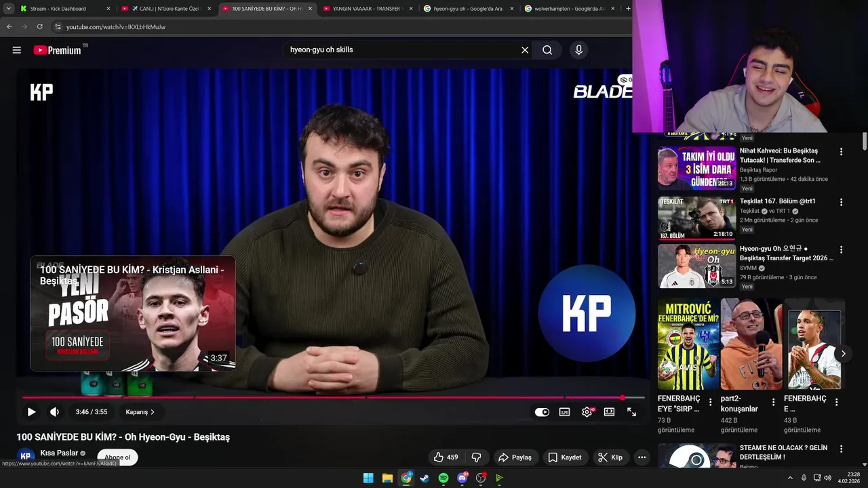Screen dimensions: 868x488
Task: Open volume control in system tray
Action: (827, 478)
